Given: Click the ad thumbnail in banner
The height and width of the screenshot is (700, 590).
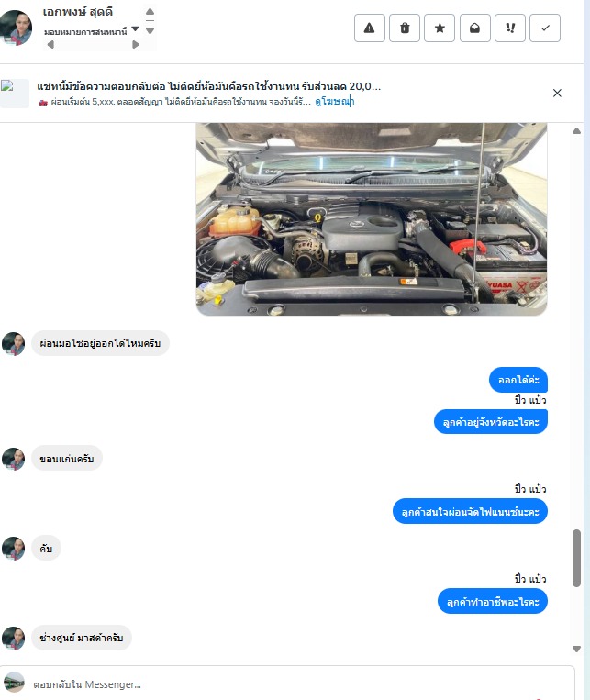Looking at the screenshot, I should [15, 93].
